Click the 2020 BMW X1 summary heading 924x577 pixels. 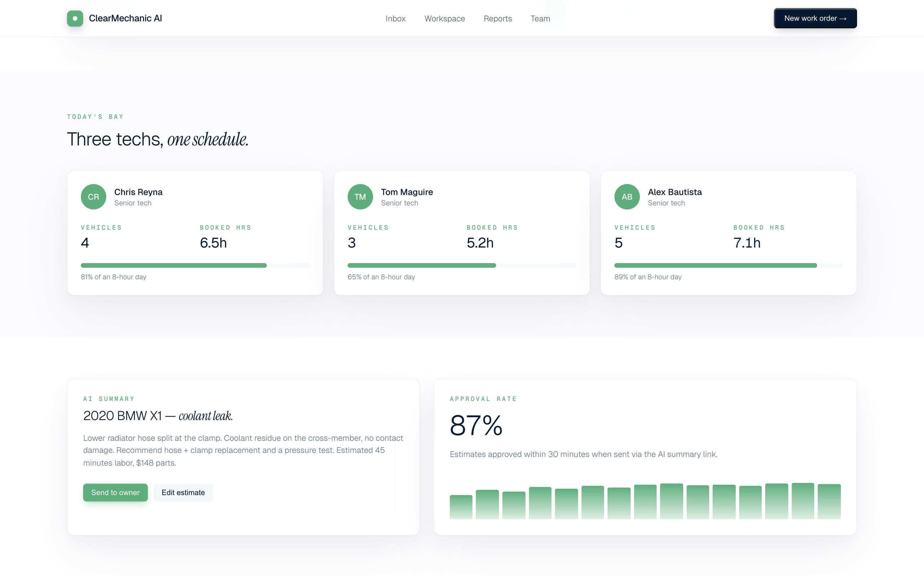tap(158, 415)
